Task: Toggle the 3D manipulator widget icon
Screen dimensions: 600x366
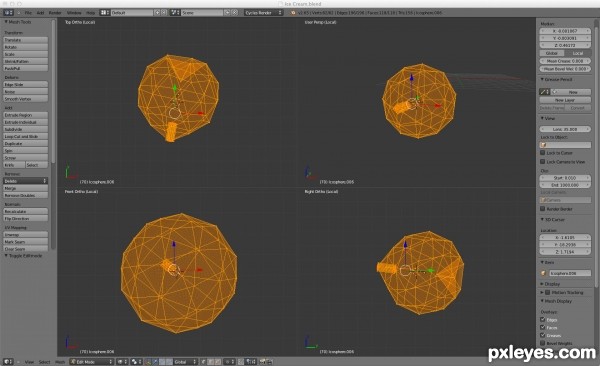Action: click(148, 361)
